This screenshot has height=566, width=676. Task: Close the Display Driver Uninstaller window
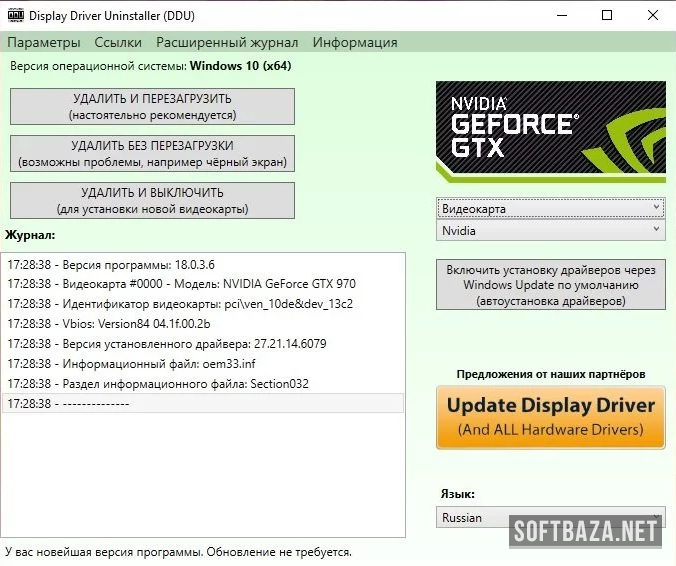click(652, 15)
